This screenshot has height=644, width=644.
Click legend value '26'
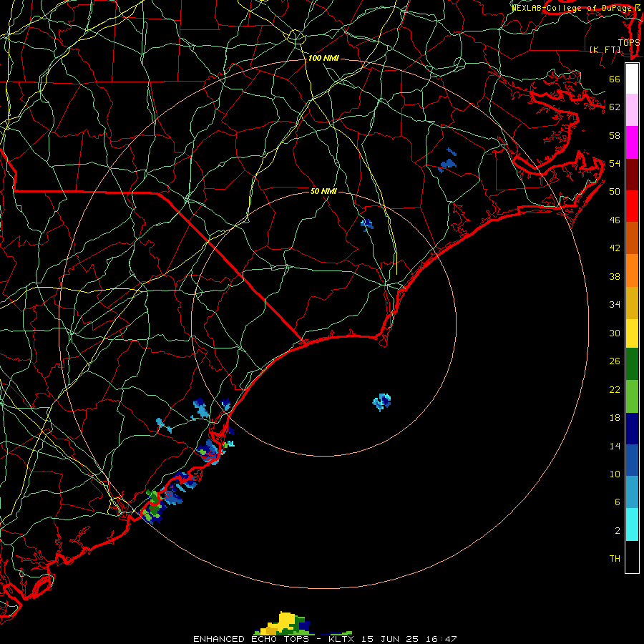[615, 361]
